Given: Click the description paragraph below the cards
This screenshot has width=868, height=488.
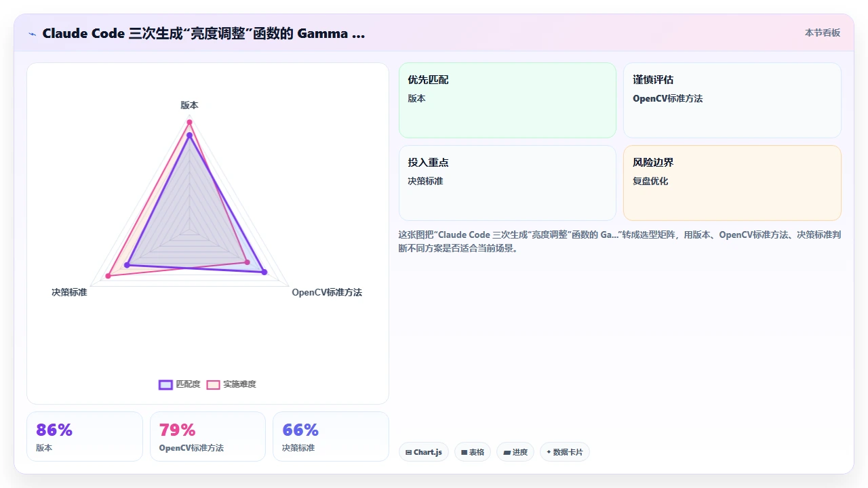Looking at the screenshot, I should click(619, 241).
